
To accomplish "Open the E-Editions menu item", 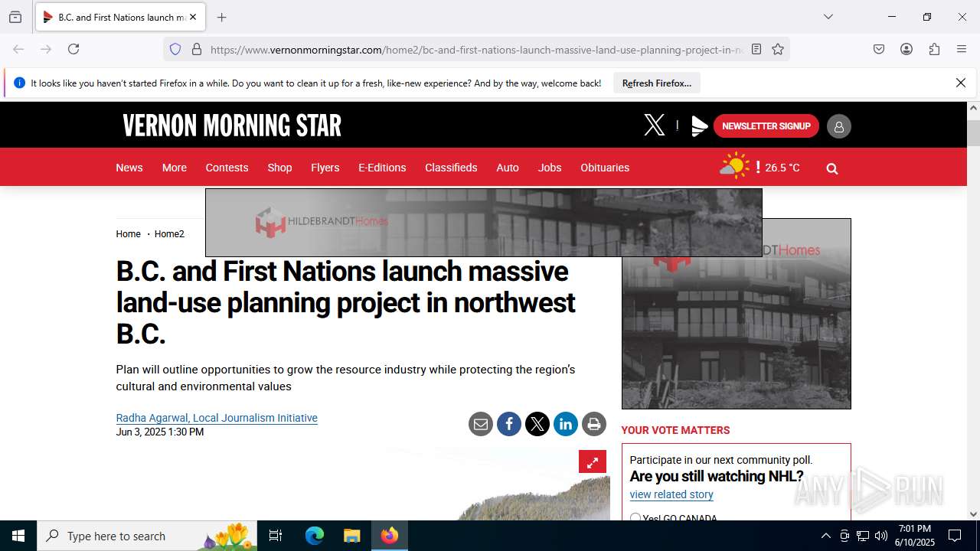I will pos(382,168).
